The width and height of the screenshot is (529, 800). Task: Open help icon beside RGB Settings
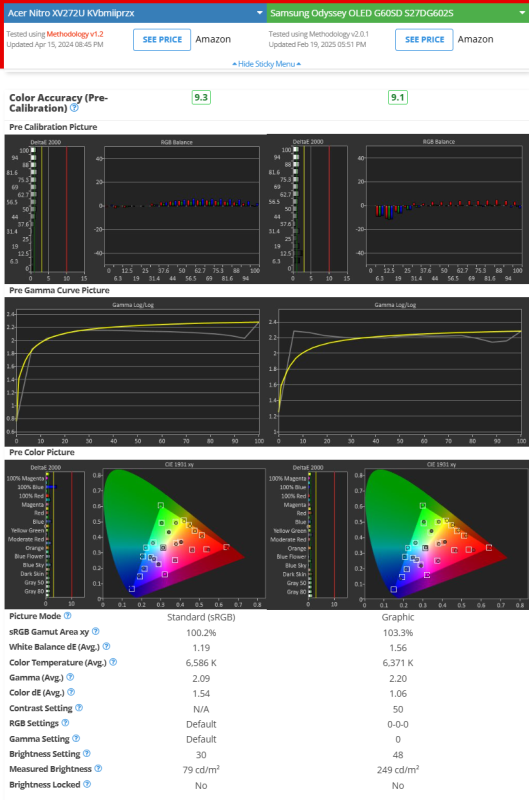click(65, 723)
